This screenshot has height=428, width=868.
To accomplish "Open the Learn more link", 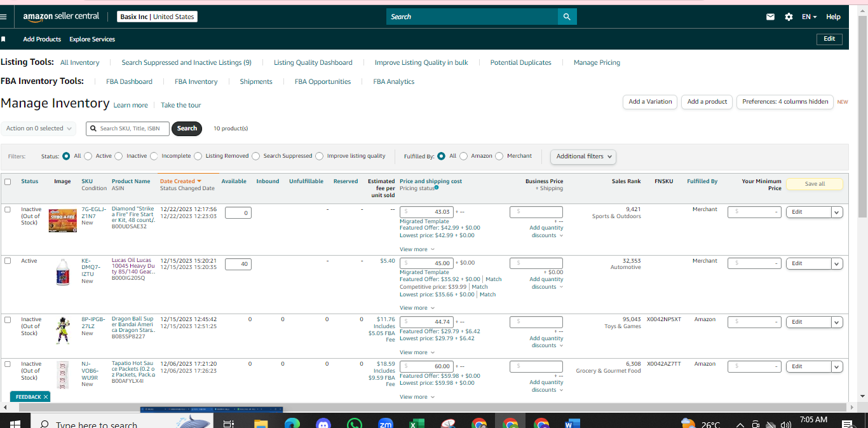I will tap(130, 106).
